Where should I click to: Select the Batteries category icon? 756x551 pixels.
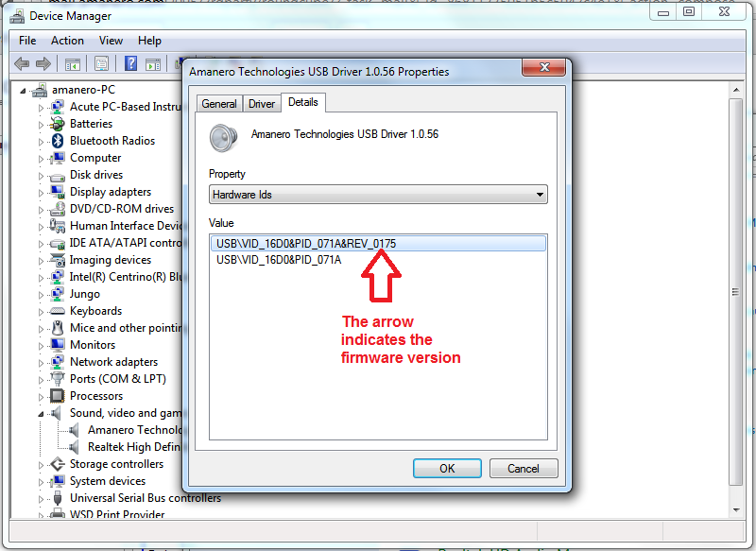pos(57,124)
